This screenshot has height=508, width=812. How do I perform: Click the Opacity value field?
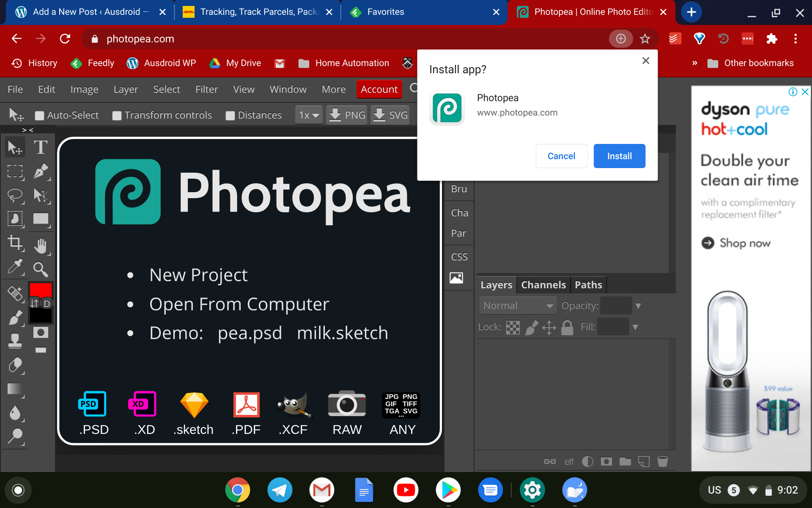pos(616,306)
